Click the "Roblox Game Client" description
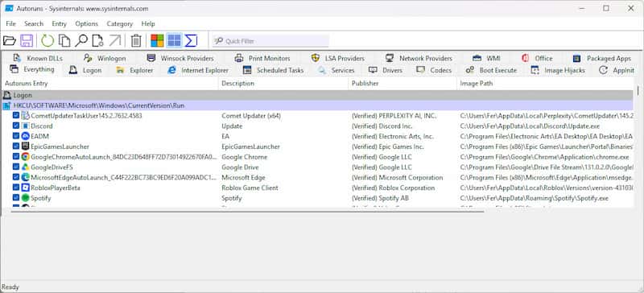 tap(250, 188)
